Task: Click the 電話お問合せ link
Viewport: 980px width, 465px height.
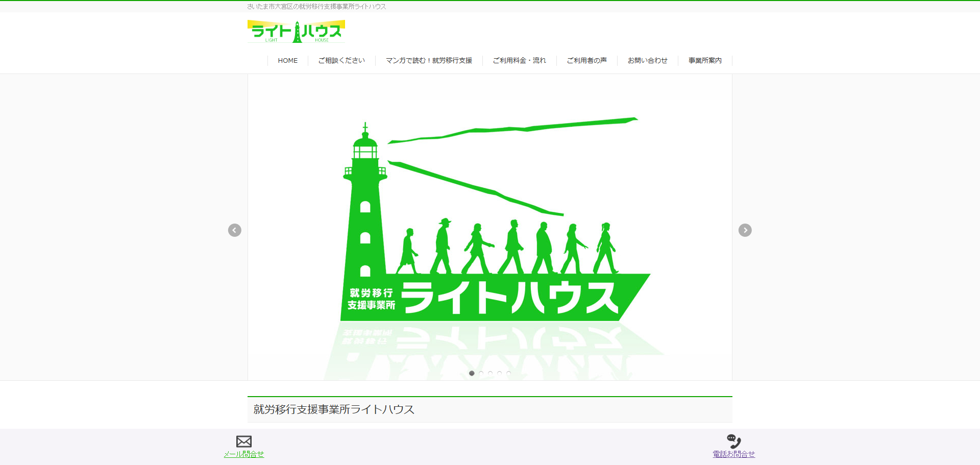Action: pos(733,454)
